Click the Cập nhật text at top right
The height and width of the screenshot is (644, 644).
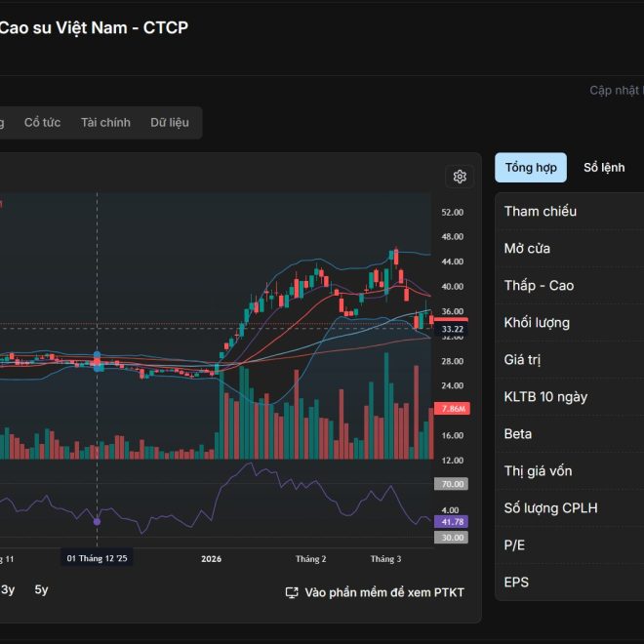tap(617, 91)
